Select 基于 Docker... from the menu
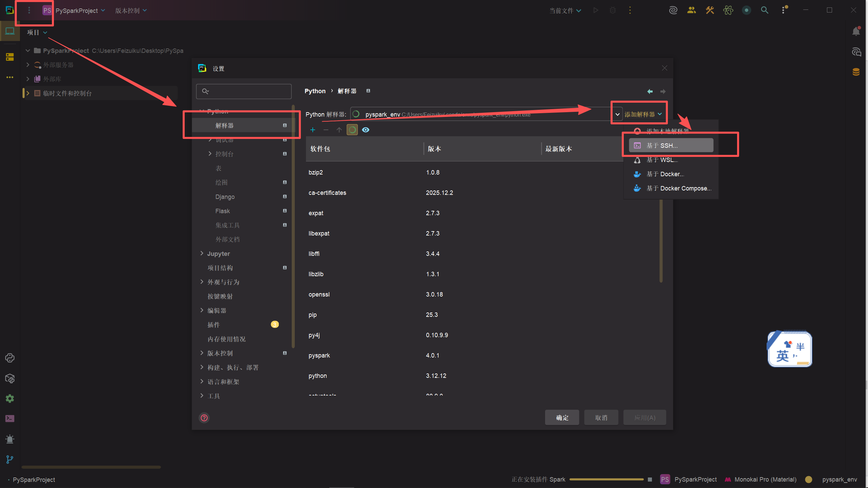 [x=665, y=174]
